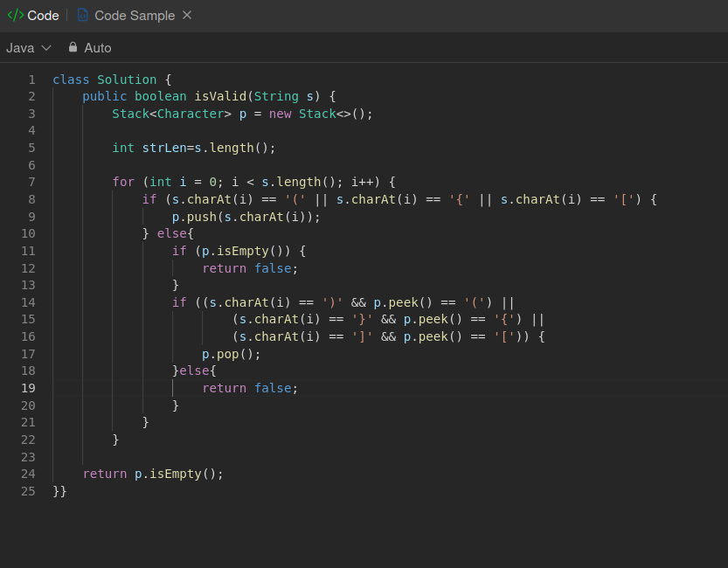Click line number 1 in the gutter
Viewport: 728px width, 568px height.
click(x=31, y=80)
